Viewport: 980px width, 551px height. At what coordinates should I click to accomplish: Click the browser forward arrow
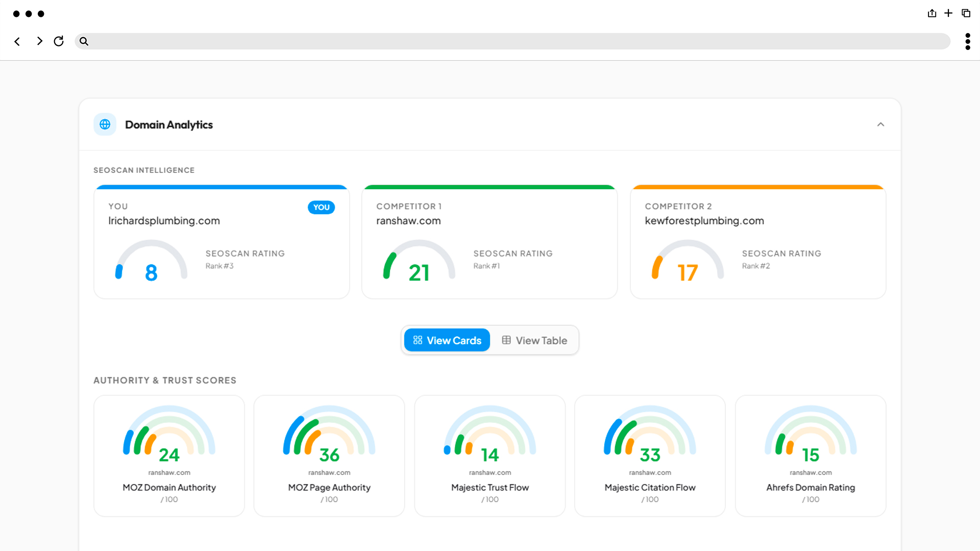click(x=39, y=41)
